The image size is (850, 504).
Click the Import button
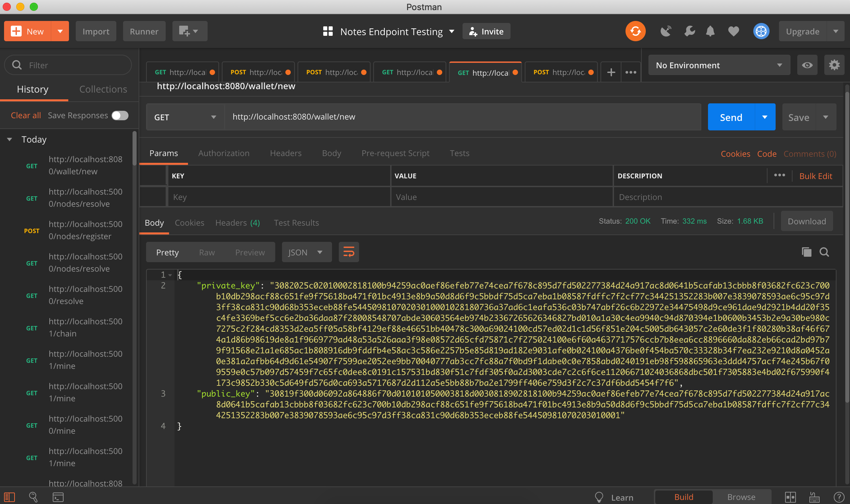[x=96, y=31]
